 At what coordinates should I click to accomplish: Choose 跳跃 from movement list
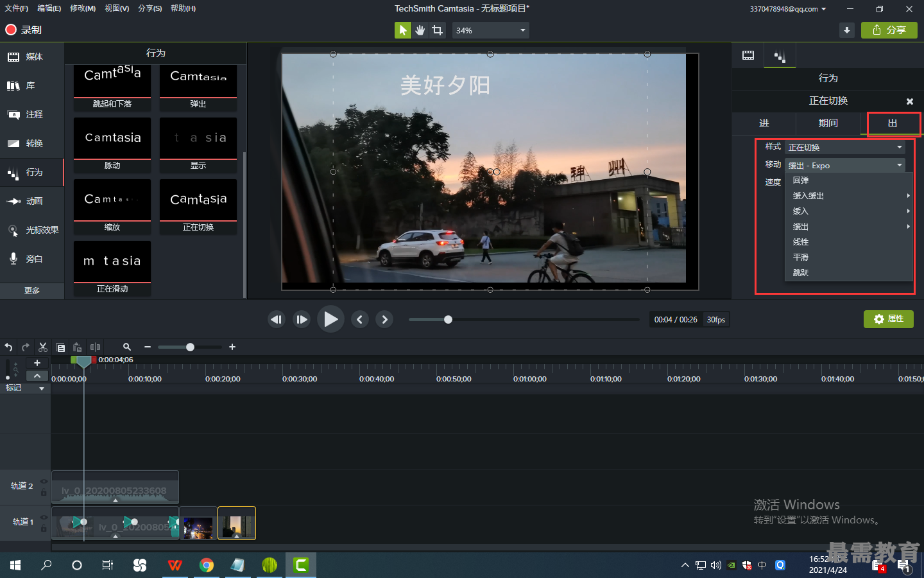(x=848, y=273)
